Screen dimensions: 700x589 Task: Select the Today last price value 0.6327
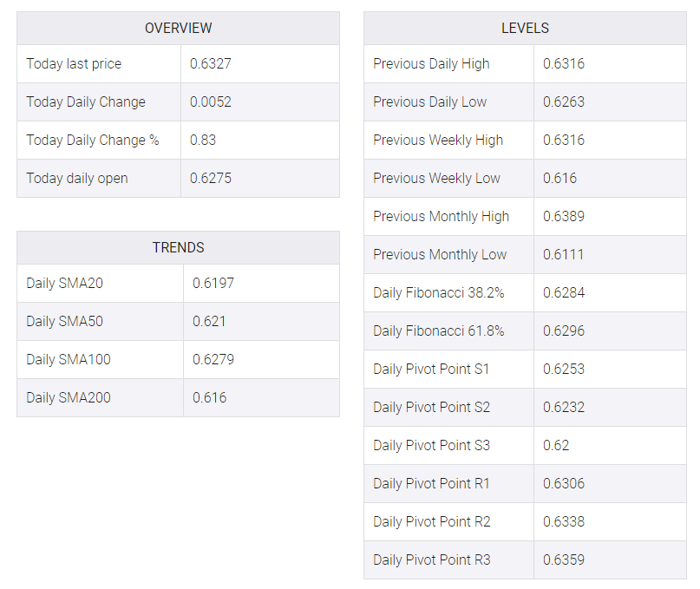[x=211, y=63]
